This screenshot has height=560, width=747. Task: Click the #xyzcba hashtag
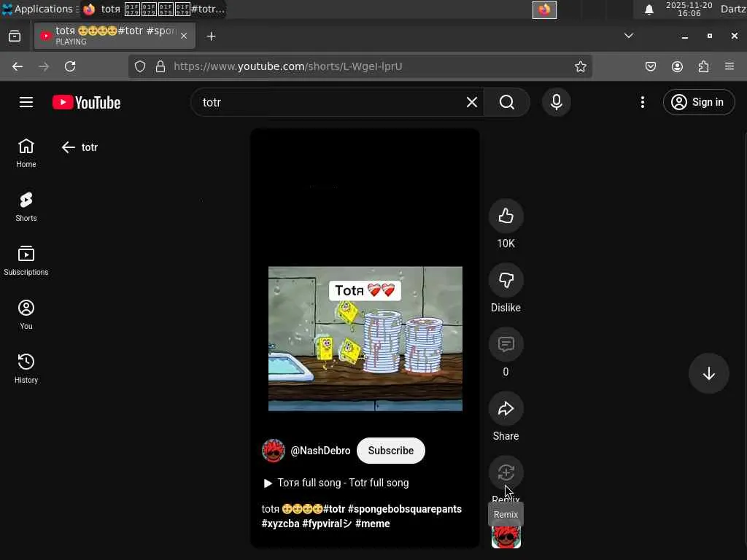tap(281, 524)
